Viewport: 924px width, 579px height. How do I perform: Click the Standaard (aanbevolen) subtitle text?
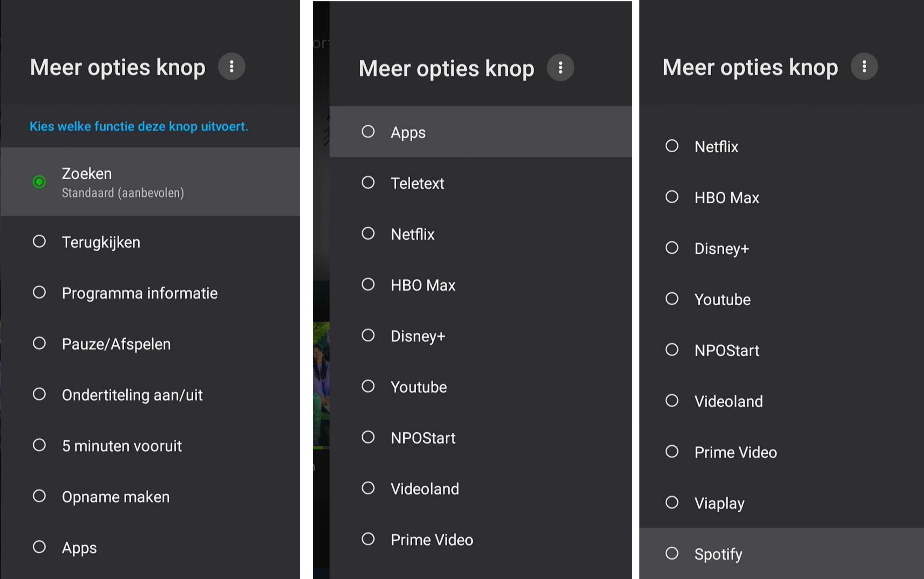coord(122,193)
